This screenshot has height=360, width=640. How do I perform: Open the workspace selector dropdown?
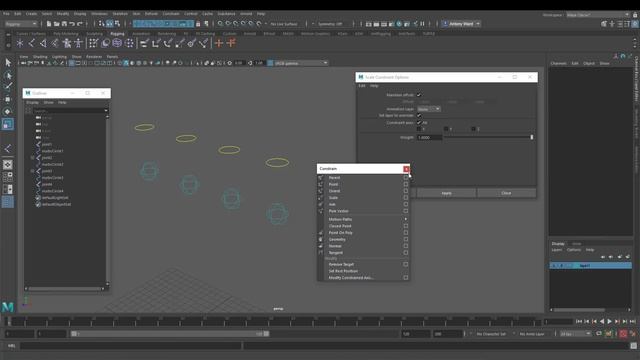(x=598, y=15)
